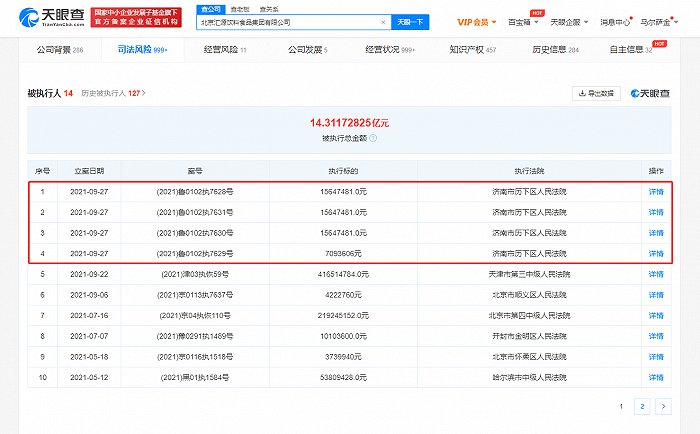Switch to the 历史信息 tab
This screenshot has height=434, width=700.
[x=555, y=50]
